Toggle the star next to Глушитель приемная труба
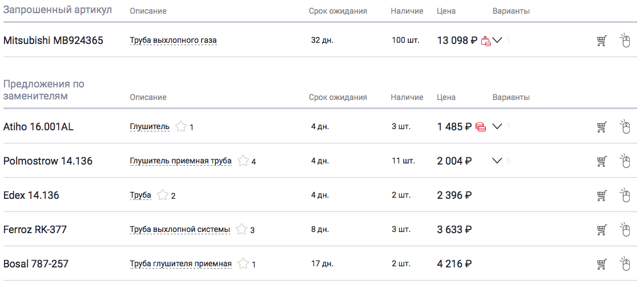644x288 pixels. (x=243, y=161)
